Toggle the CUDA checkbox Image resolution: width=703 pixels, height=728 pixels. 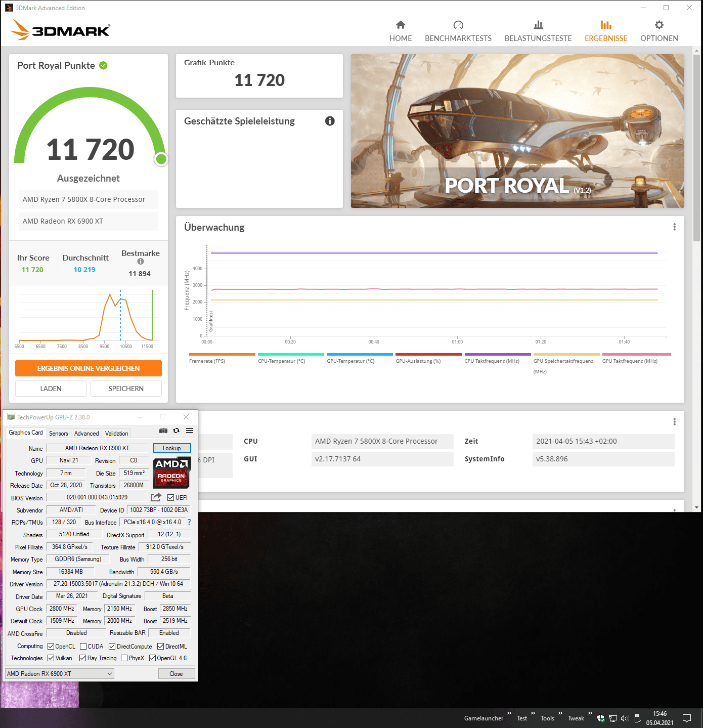[x=83, y=647]
